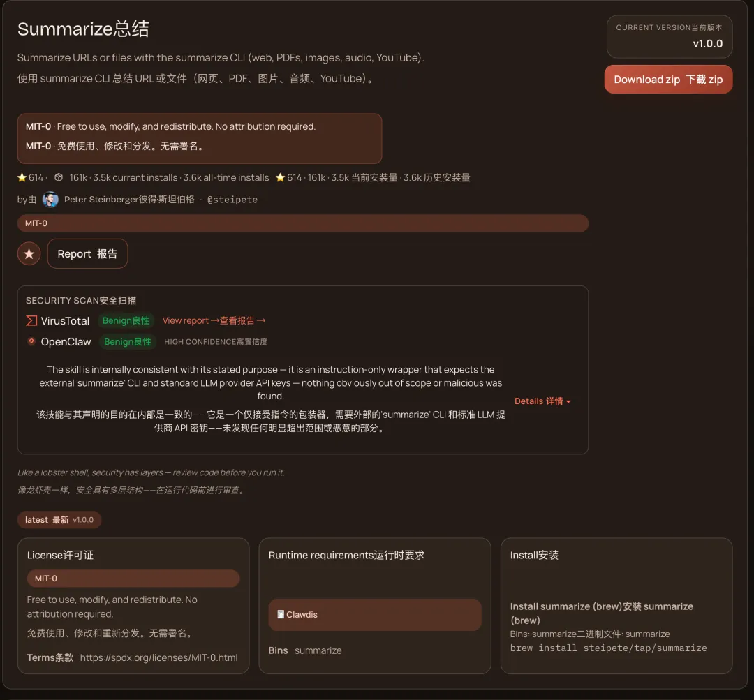
Task: Click the 614 stars count icon
Action: (x=22, y=177)
